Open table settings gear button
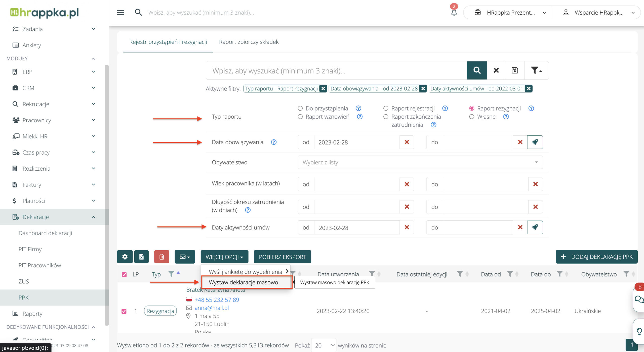 tap(125, 257)
